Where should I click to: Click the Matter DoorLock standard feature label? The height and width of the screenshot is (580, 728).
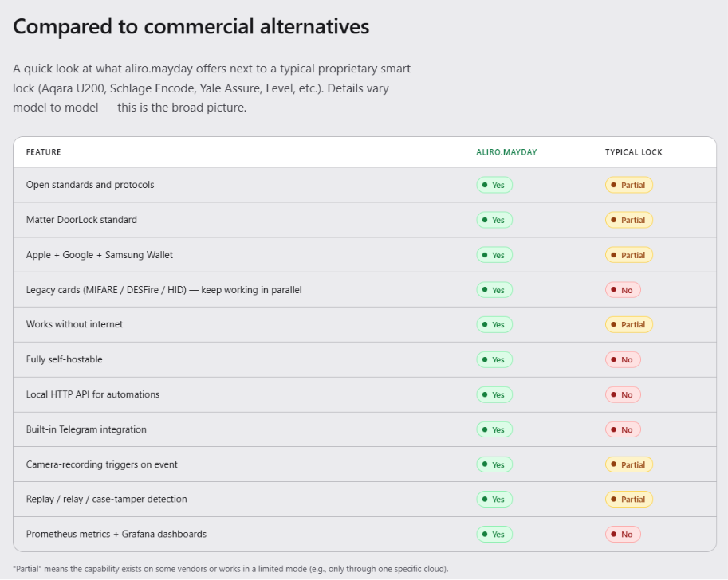point(81,220)
